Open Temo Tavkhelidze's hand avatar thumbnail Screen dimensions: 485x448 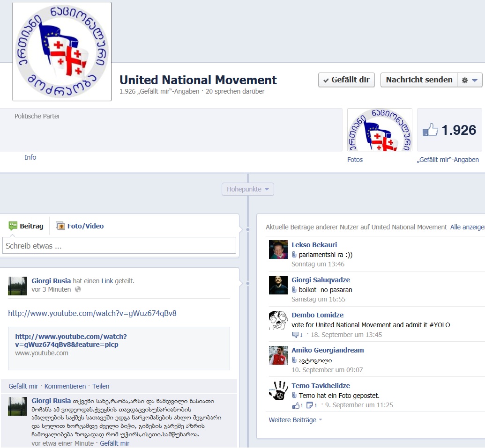click(278, 390)
